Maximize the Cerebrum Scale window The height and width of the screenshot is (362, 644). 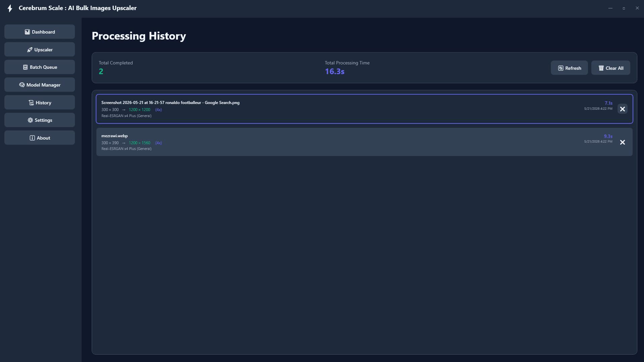pos(624,8)
